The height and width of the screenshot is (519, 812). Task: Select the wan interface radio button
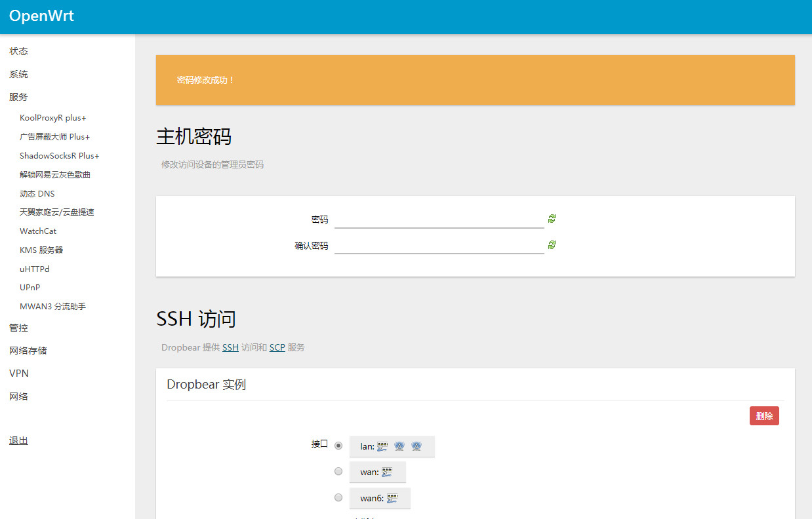point(338,471)
